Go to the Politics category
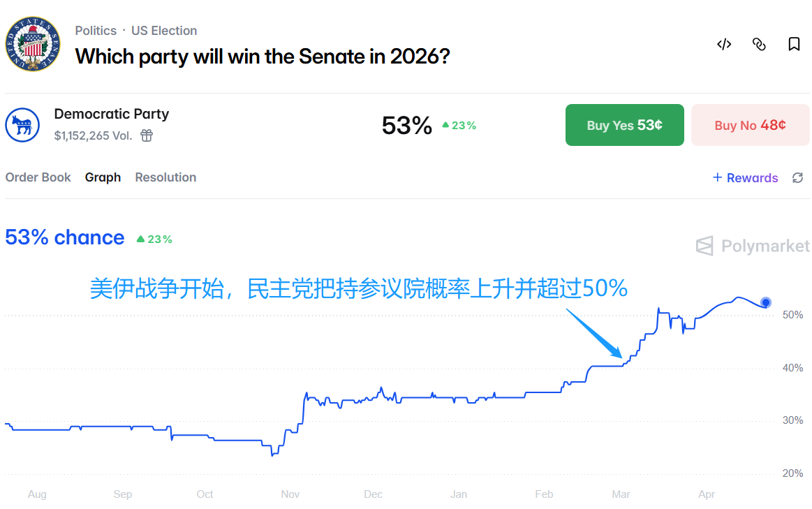Screen dimensions: 812x509 click(x=96, y=31)
